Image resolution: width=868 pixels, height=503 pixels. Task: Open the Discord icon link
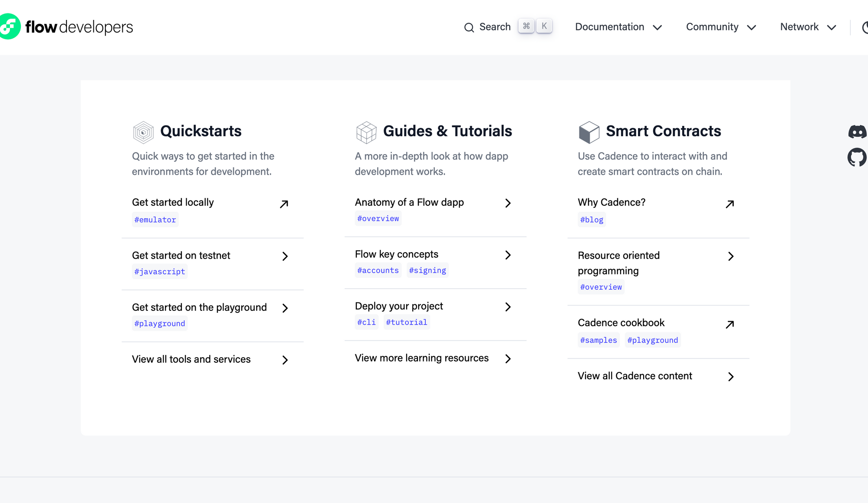[x=857, y=132]
